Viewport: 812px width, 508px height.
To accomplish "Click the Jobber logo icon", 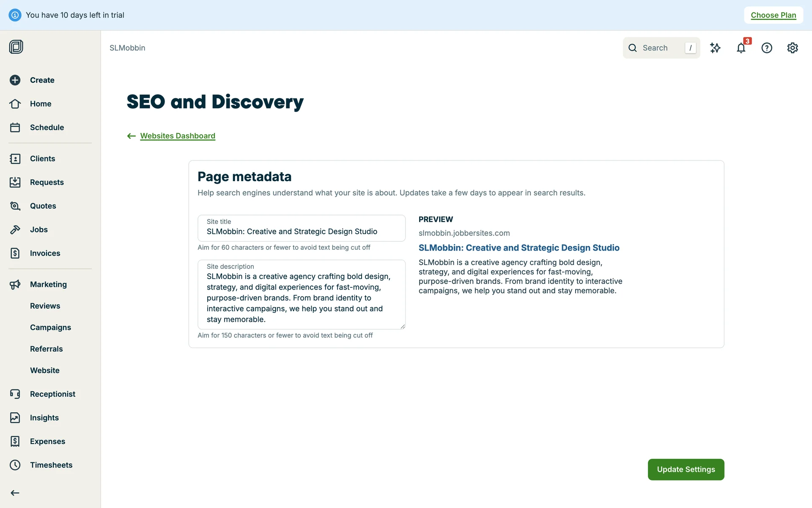I will point(16,47).
